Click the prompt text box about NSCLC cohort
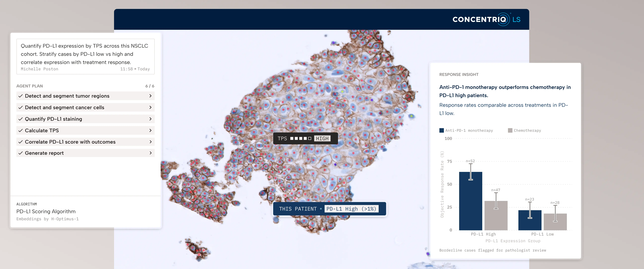 pos(85,56)
